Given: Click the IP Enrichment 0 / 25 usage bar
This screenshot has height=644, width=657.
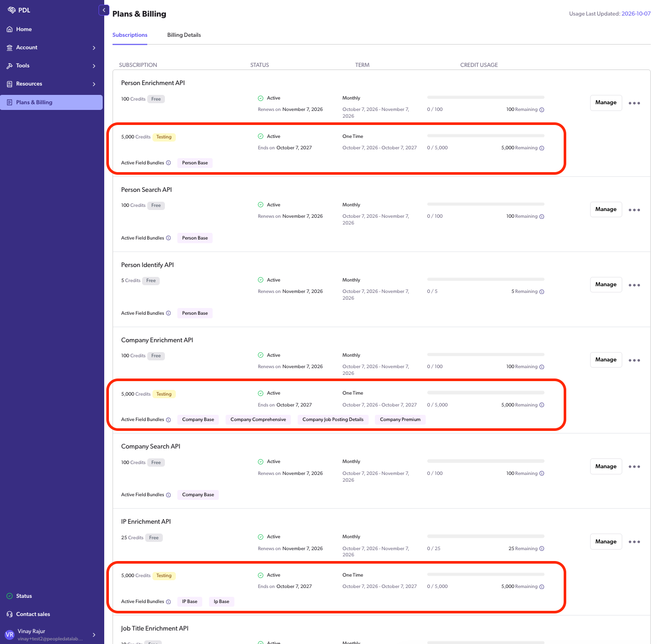Looking at the screenshot, I should 486,536.
